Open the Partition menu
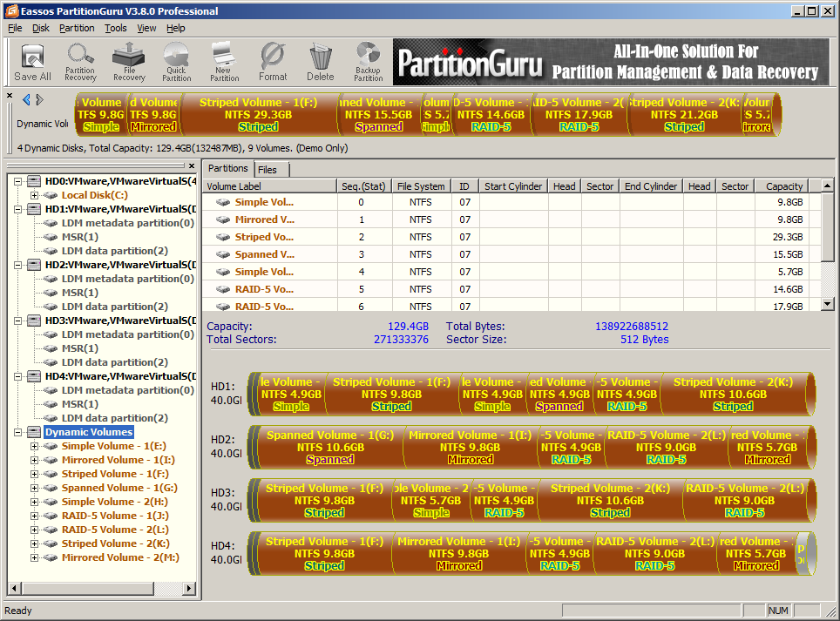 point(77,29)
